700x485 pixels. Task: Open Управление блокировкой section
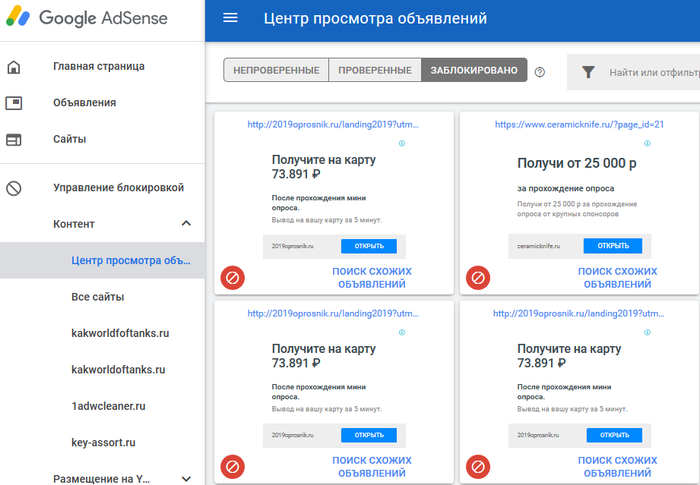pyautogui.click(x=118, y=188)
